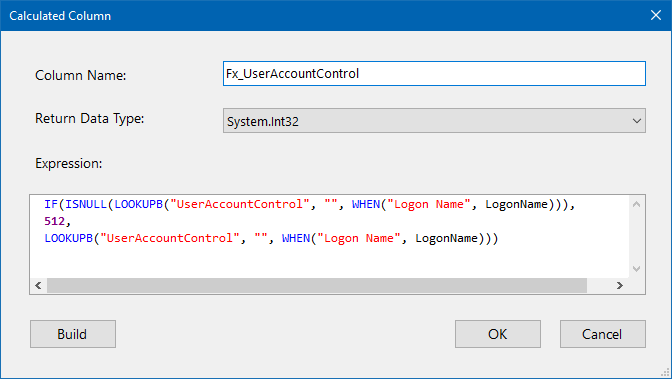Open the Return Data Type dropdown

tap(434, 121)
